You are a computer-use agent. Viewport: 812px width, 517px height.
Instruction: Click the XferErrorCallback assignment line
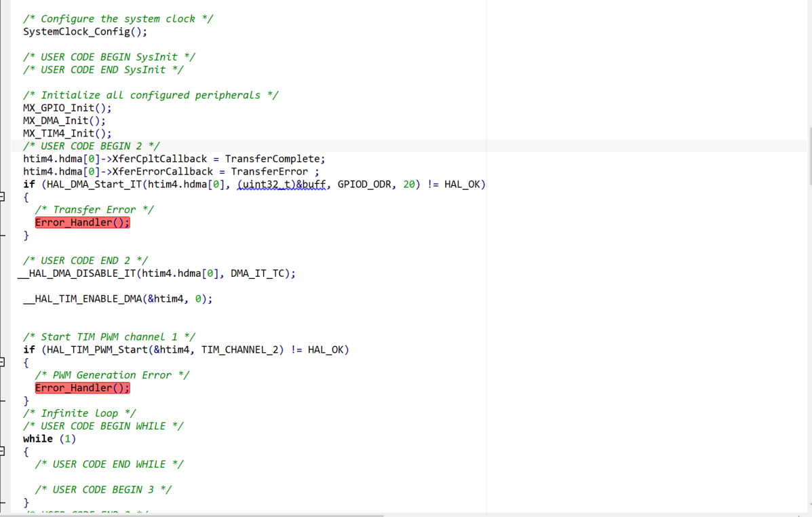tap(171, 172)
